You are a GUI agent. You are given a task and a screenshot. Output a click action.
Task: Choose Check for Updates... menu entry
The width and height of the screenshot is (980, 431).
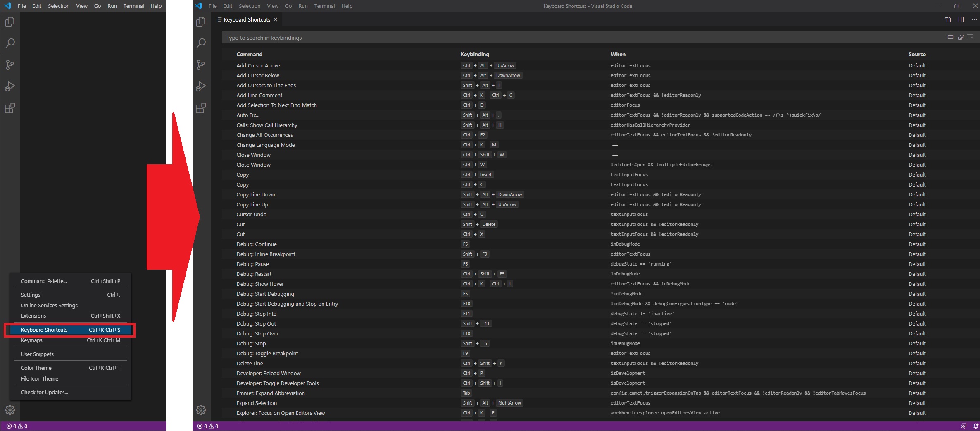tap(71, 392)
